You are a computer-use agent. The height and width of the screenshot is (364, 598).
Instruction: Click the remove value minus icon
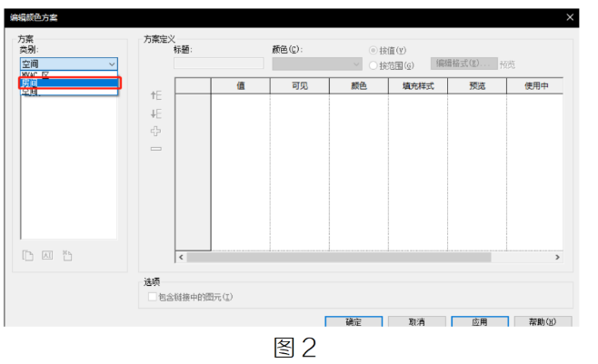tap(155, 149)
